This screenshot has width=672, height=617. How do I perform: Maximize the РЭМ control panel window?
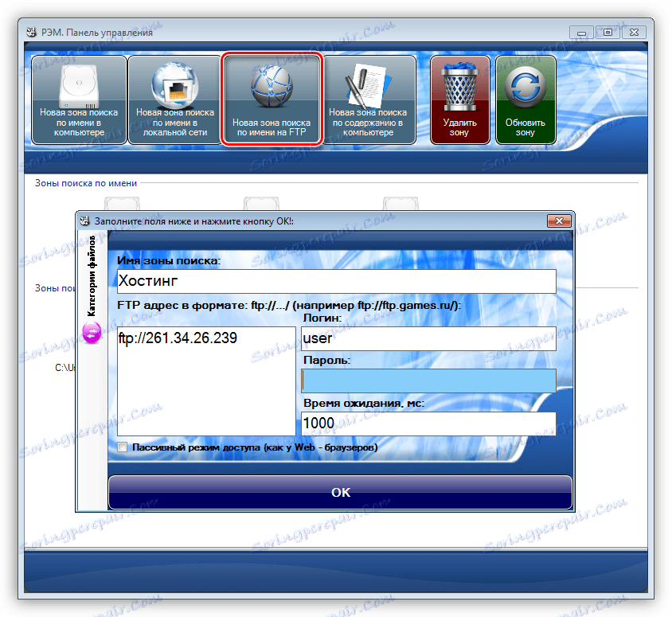coord(608,32)
